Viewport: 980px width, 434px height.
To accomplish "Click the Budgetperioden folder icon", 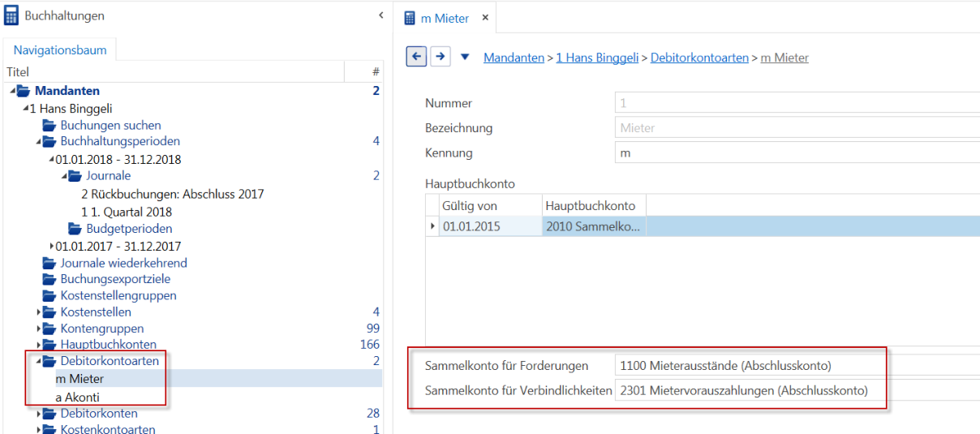I will coord(75,229).
